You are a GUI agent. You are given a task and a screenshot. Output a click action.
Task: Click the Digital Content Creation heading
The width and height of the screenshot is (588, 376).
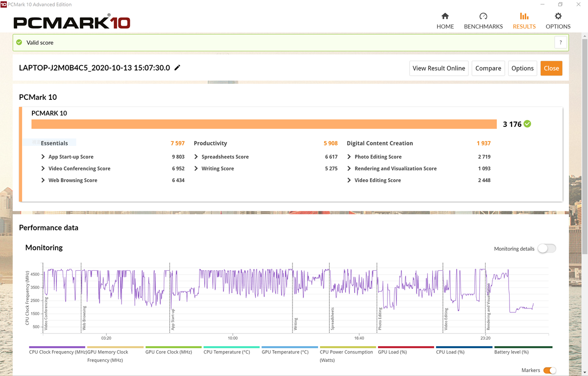pyautogui.click(x=380, y=143)
